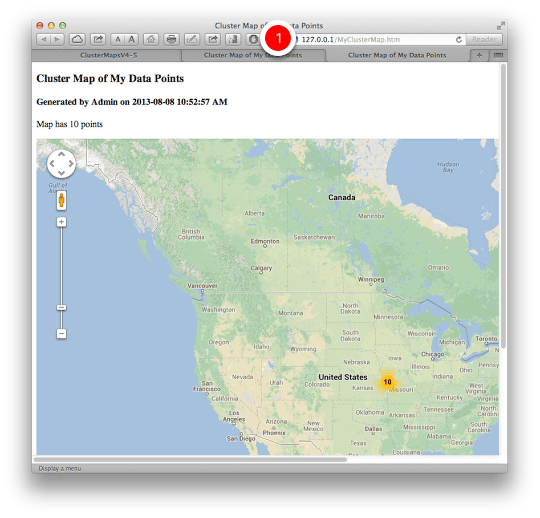Select the rightmost Cluster Map of My Data Points tab
The height and width of the screenshot is (518, 540).
397,55
